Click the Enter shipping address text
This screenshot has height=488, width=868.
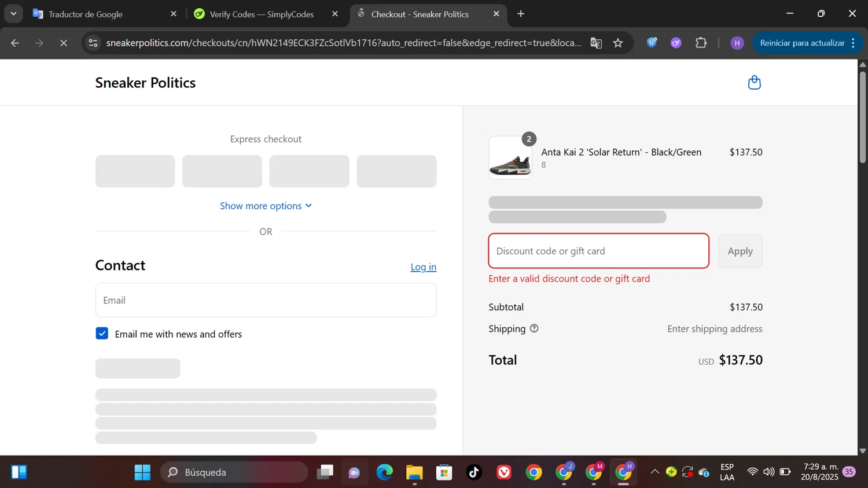pyautogui.click(x=715, y=328)
